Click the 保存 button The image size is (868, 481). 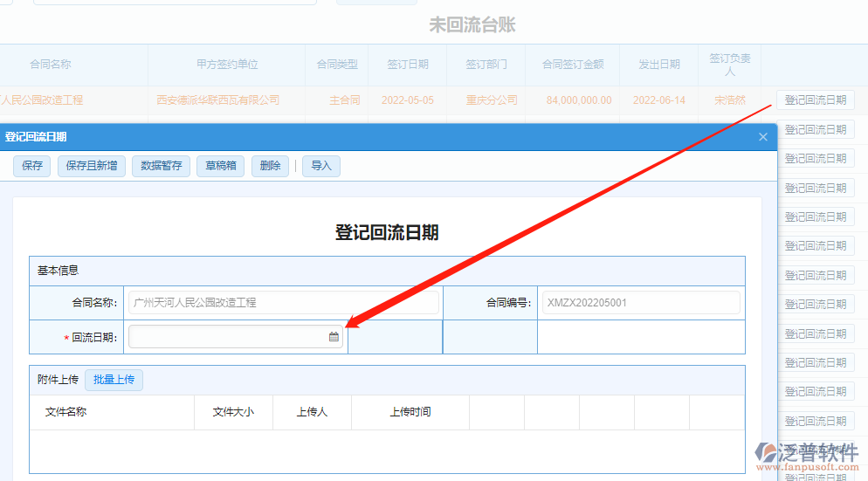tap(32, 166)
